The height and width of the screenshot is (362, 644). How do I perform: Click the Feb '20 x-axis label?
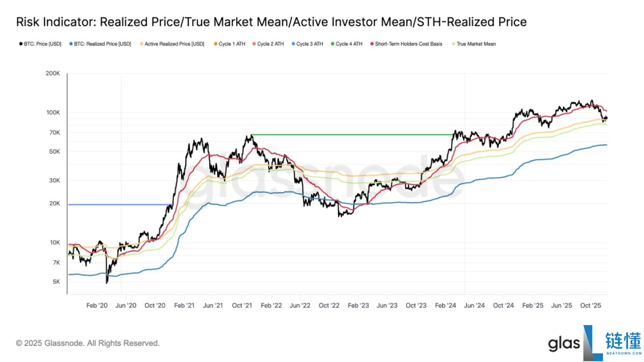[x=97, y=305]
